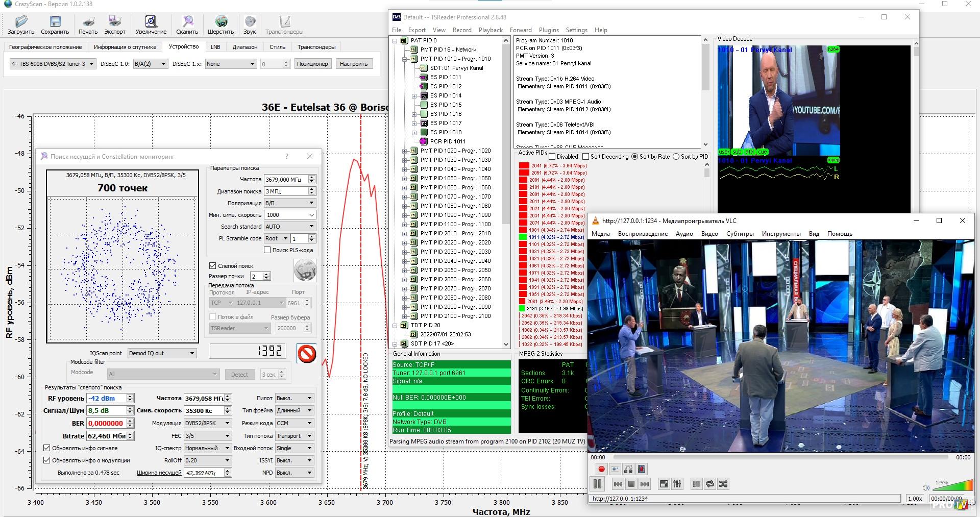
Task: Click the Настроить button
Action: (x=354, y=64)
